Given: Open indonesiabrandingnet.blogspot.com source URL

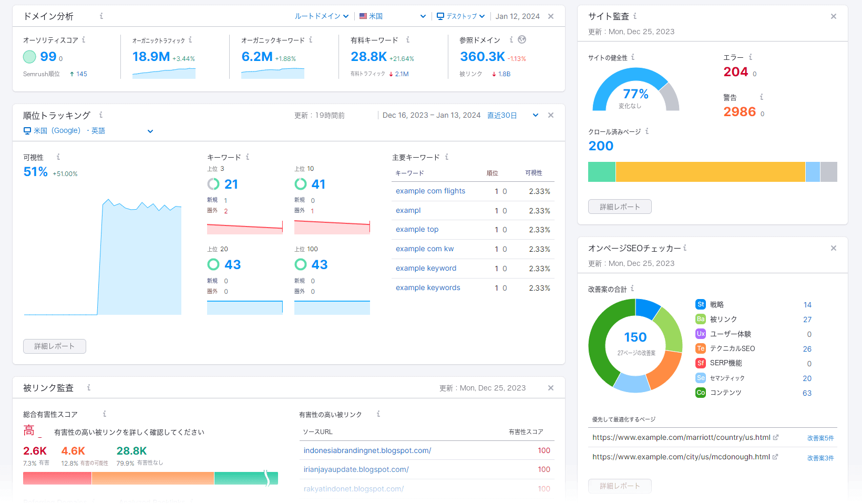Looking at the screenshot, I should pos(367,450).
